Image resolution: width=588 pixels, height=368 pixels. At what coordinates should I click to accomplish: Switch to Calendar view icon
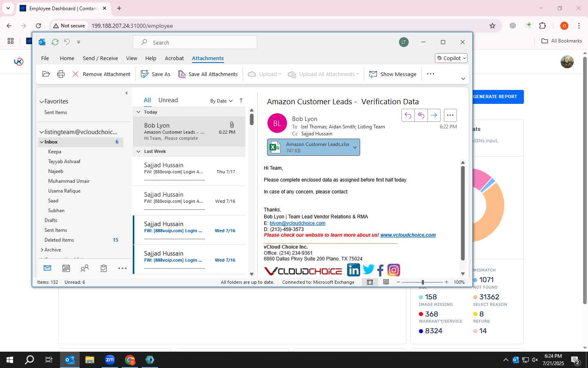click(x=66, y=268)
